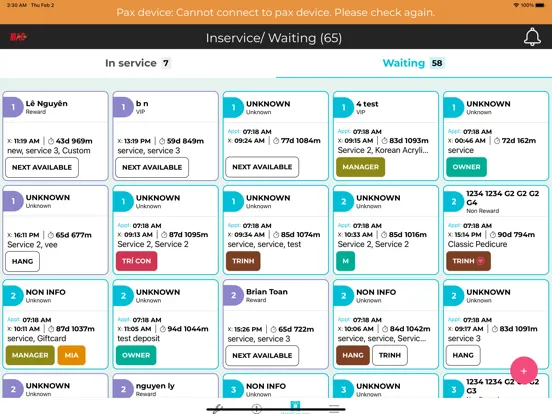Image resolution: width=552 pixels, height=414 pixels.
Task: Select services text 'Service 2, Korean Acryli...'
Action: click(383, 150)
